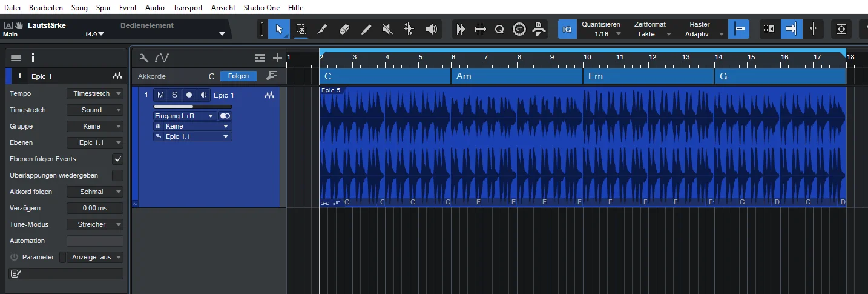Show automation curve view icon
This screenshot has width=868, height=294.
pyautogui.click(x=162, y=58)
